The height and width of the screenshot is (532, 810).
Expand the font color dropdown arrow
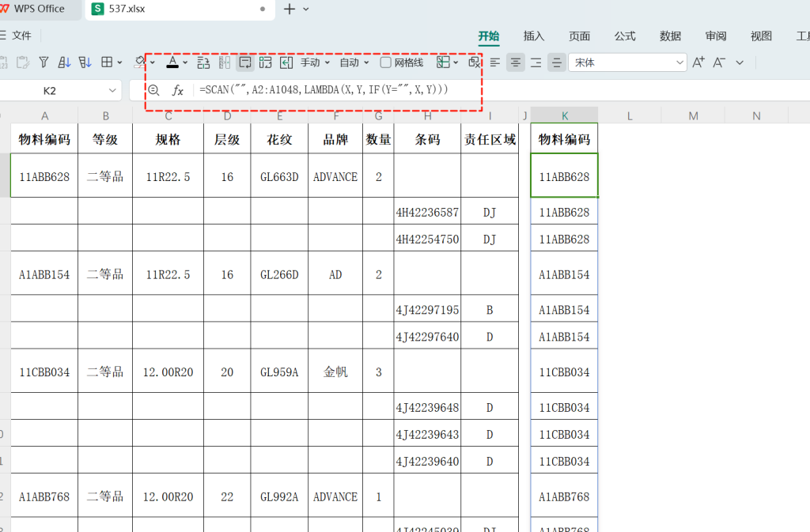185,63
